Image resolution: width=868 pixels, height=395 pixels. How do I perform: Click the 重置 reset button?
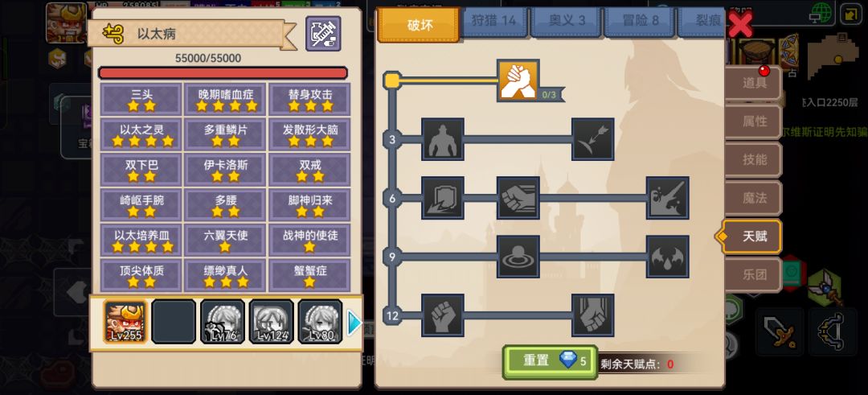[550, 362]
